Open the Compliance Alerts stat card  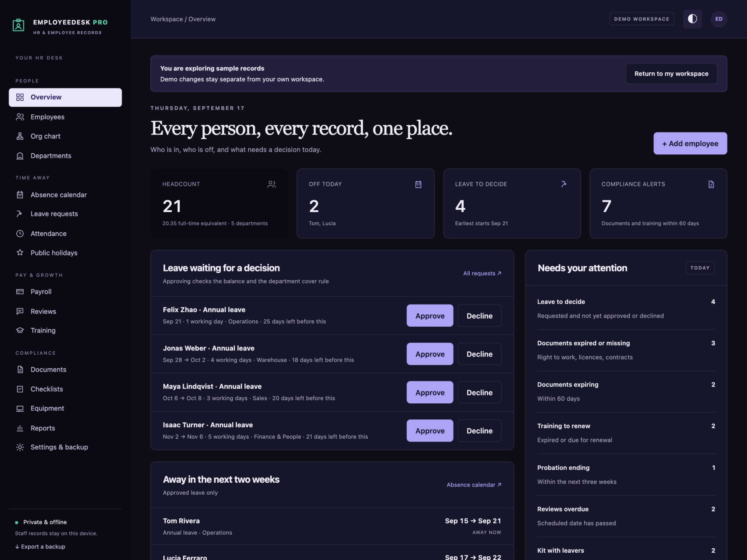[658, 203]
